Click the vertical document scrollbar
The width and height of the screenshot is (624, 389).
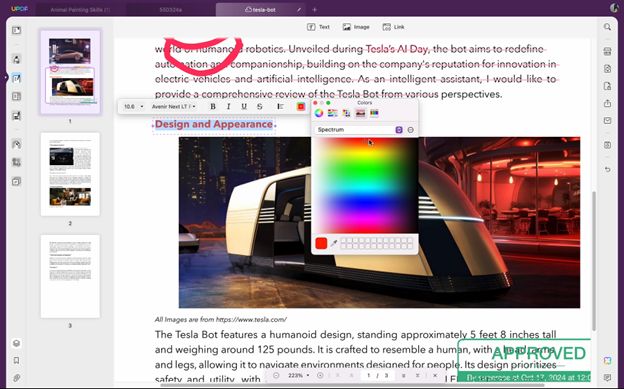click(x=593, y=261)
